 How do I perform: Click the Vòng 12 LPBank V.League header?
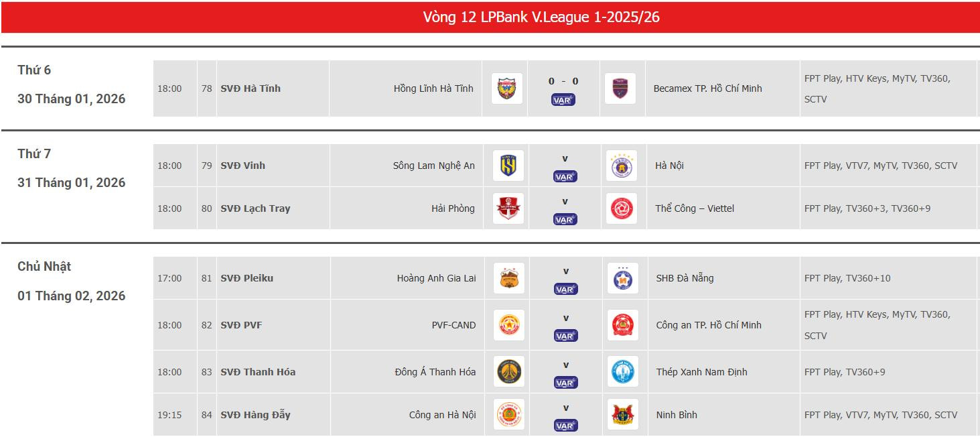539,16
